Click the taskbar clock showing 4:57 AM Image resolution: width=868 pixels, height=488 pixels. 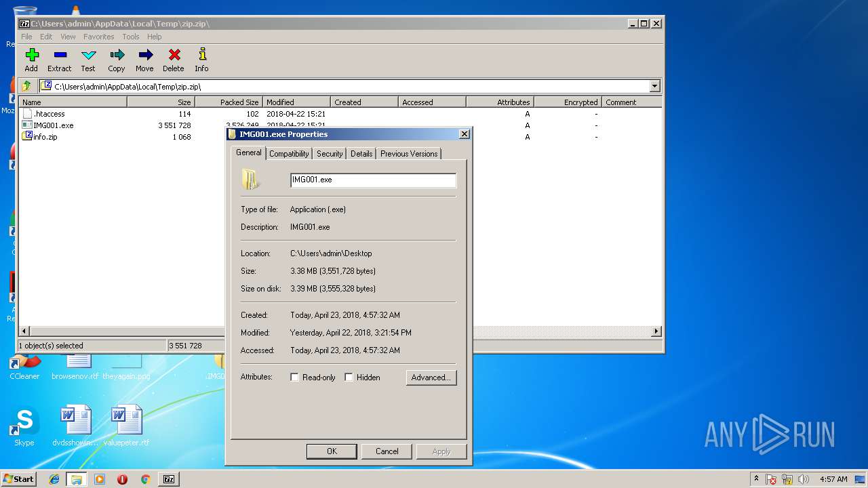pos(833,479)
